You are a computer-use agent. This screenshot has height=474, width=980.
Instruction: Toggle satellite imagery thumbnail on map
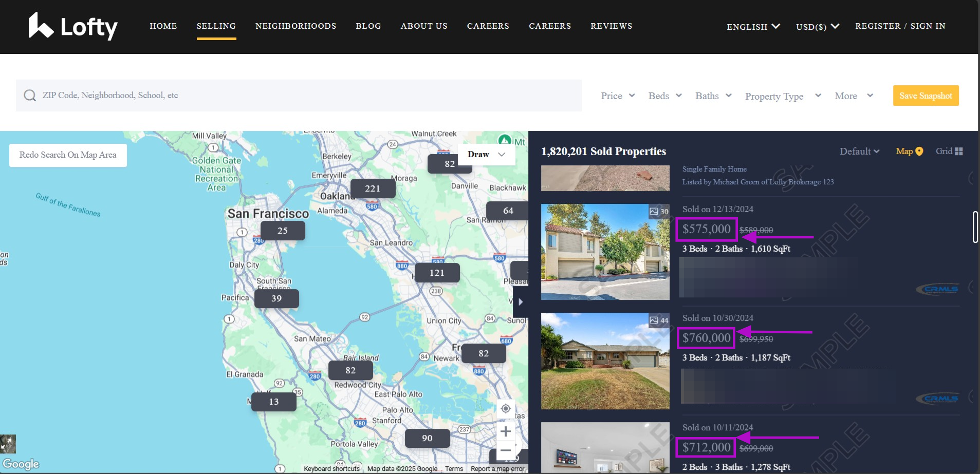(8, 444)
